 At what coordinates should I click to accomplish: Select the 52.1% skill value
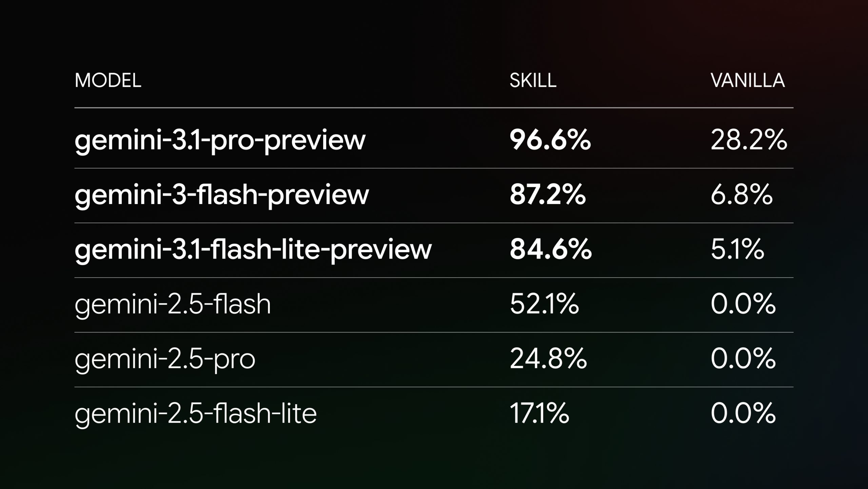[x=544, y=304]
